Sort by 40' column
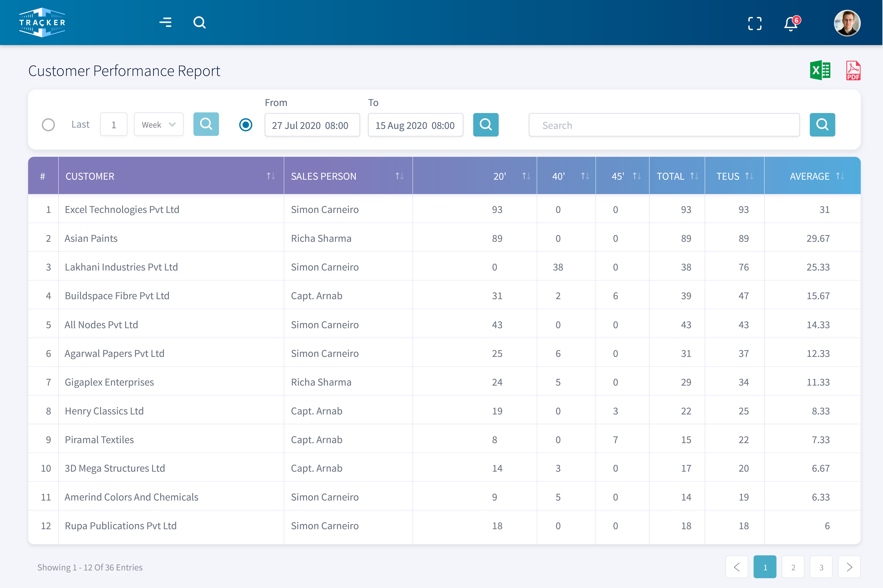Screen dimensions: 883x588 pos(585,176)
